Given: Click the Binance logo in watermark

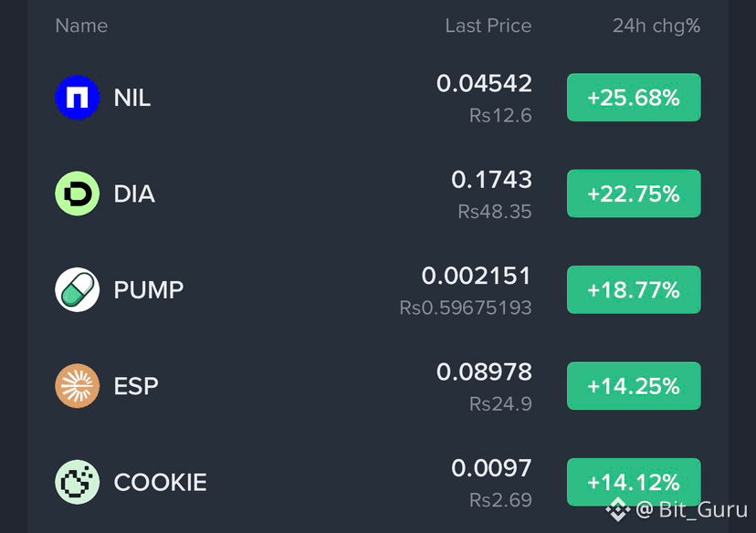Looking at the screenshot, I should [618, 510].
